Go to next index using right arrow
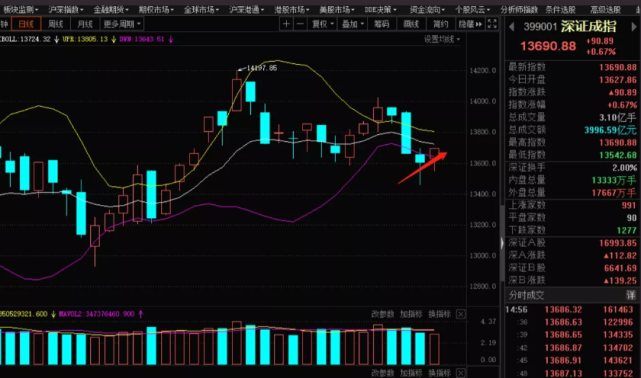Image resolution: width=641 pixels, height=378 pixels. tap(634, 27)
